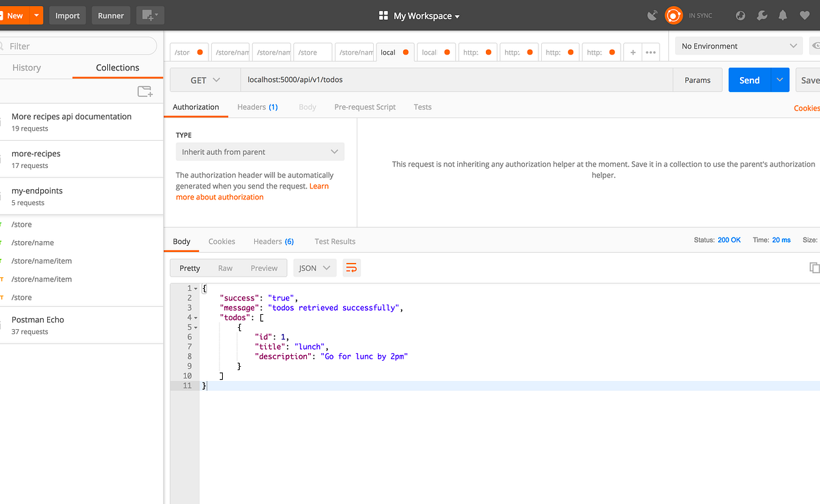
Task: Toggle text wrapping in the response viewer
Action: 351,268
